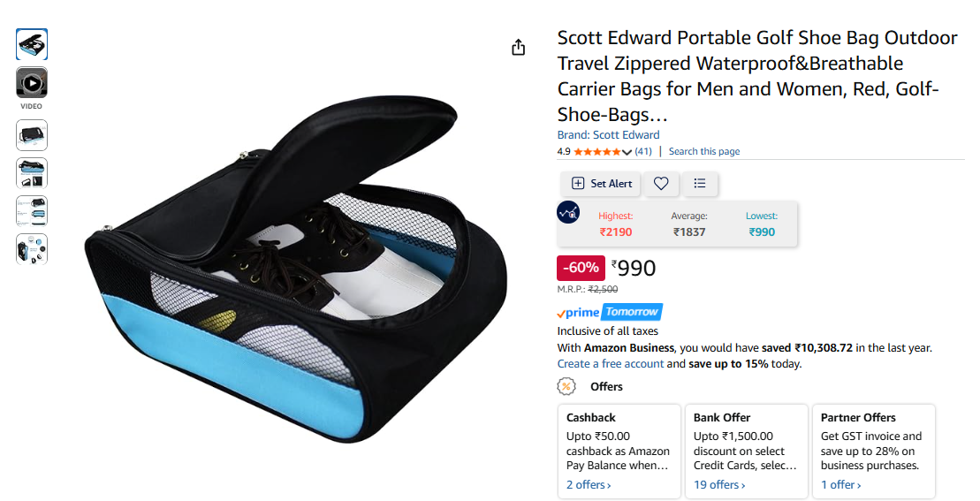Screen dimensions: 980x501
Task: Click the Offers percent badge icon
Action: [x=566, y=386]
